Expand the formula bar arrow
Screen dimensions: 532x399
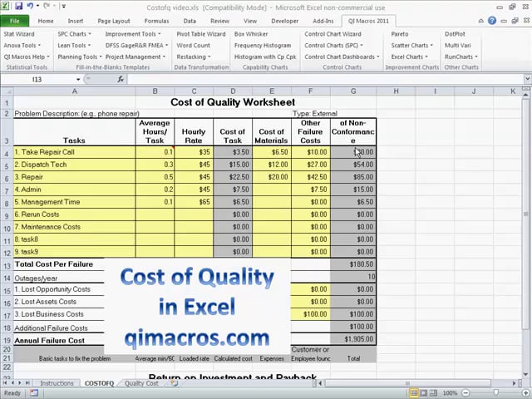[x=527, y=79]
